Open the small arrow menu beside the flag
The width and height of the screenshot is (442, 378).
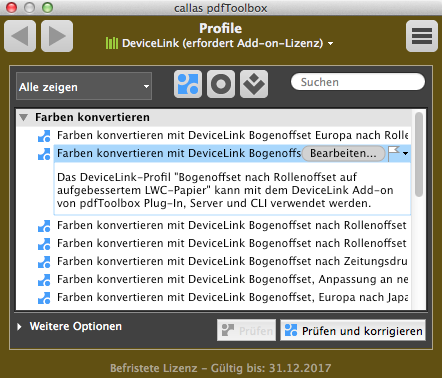[x=405, y=154]
